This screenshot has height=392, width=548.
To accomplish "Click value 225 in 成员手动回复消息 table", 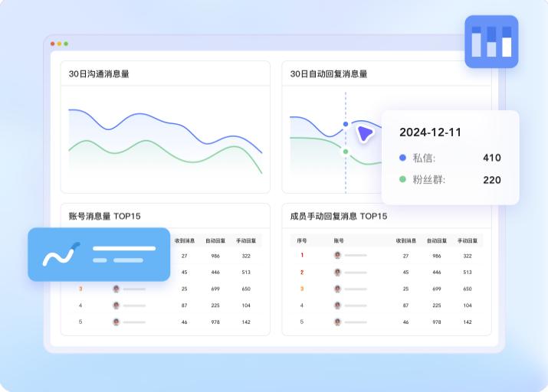I will pyautogui.click(x=437, y=305).
